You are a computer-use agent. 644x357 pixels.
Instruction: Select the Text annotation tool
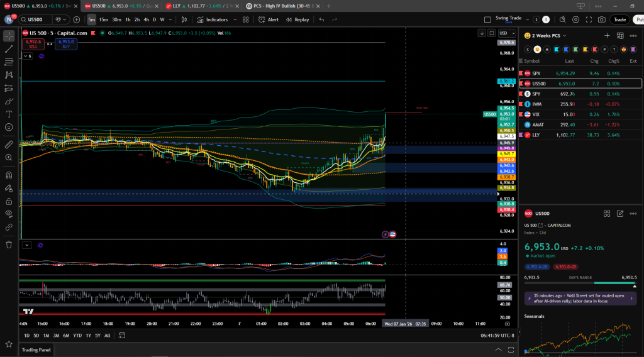click(x=9, y=114)
